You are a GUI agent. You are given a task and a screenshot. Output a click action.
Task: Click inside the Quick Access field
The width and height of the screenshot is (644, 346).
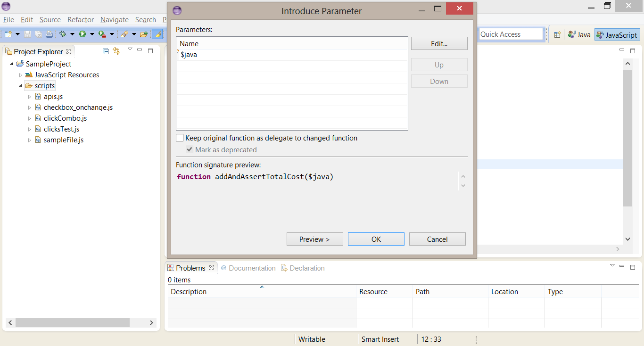tap(511, 34)
